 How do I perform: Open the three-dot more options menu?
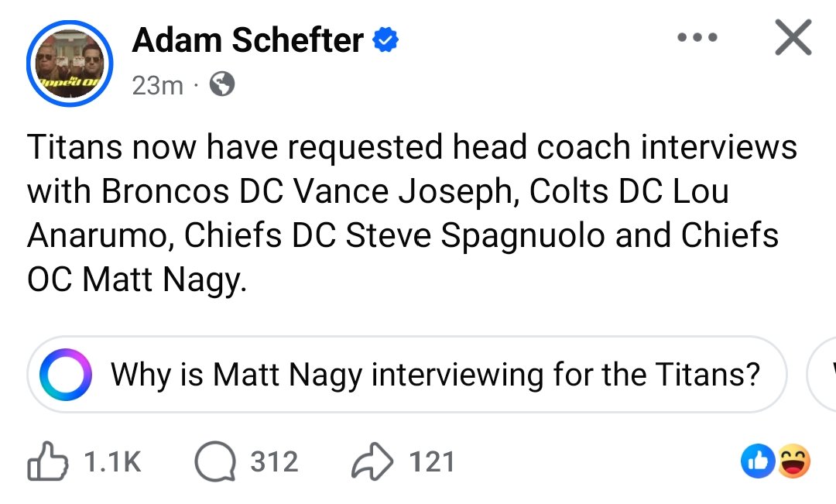coord(697,38)
